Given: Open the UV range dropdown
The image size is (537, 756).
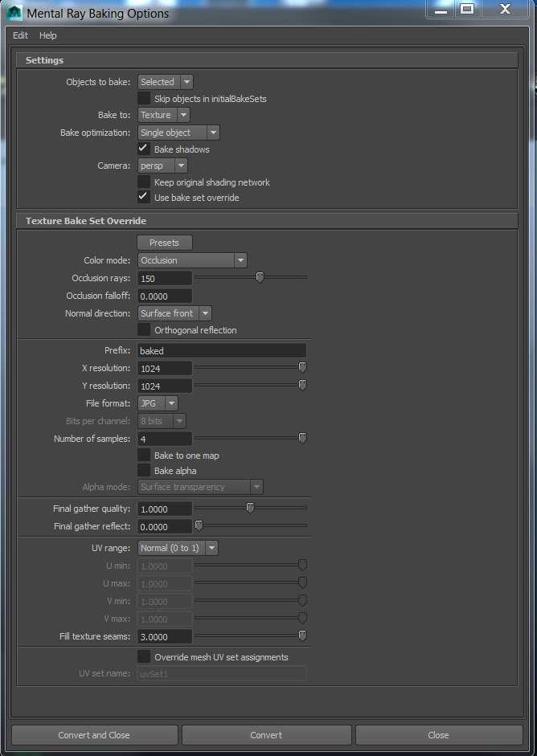Looking at the screenshot, I should pos(178,548).
